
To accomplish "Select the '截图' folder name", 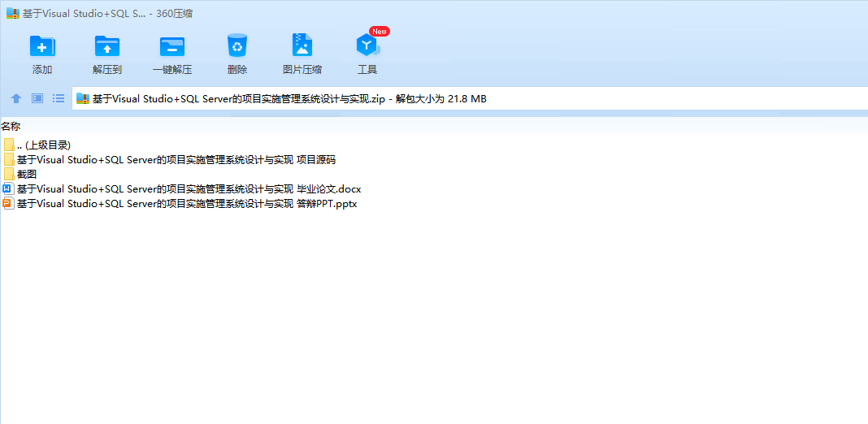I will click(27, 175).
